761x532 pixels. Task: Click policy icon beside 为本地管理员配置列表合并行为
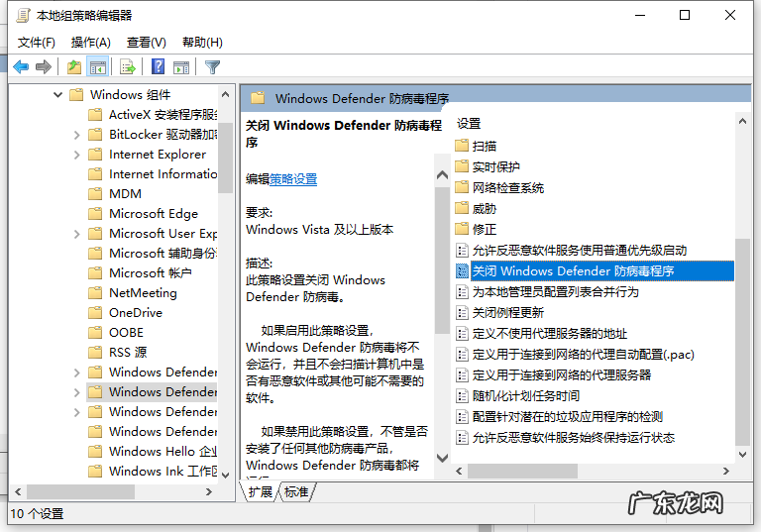[462, 291]
